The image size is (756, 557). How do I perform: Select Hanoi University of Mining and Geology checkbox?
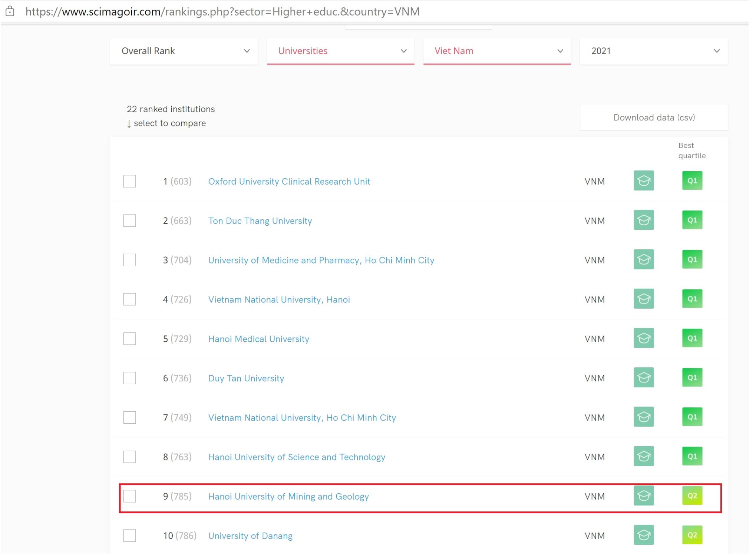coord(129,496)
